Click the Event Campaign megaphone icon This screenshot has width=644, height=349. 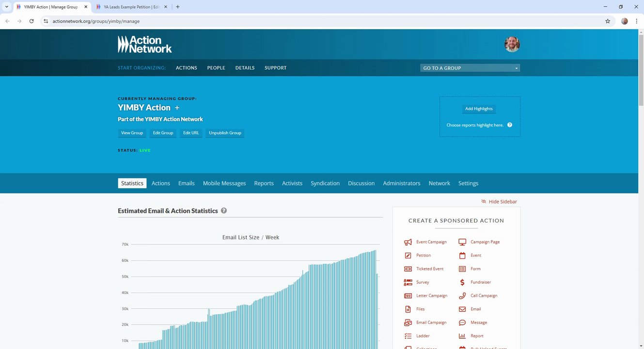(x=408, y=242)
